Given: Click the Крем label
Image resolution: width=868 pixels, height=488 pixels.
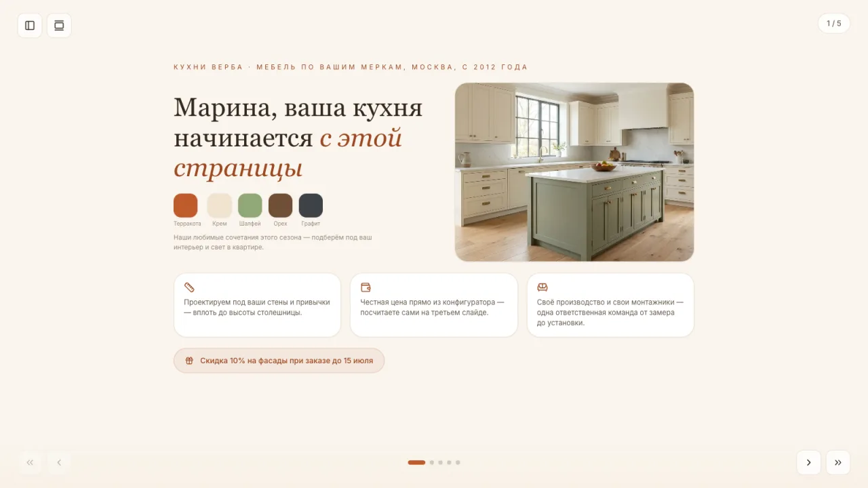Looking at the screenshot, I should (220, 224).
